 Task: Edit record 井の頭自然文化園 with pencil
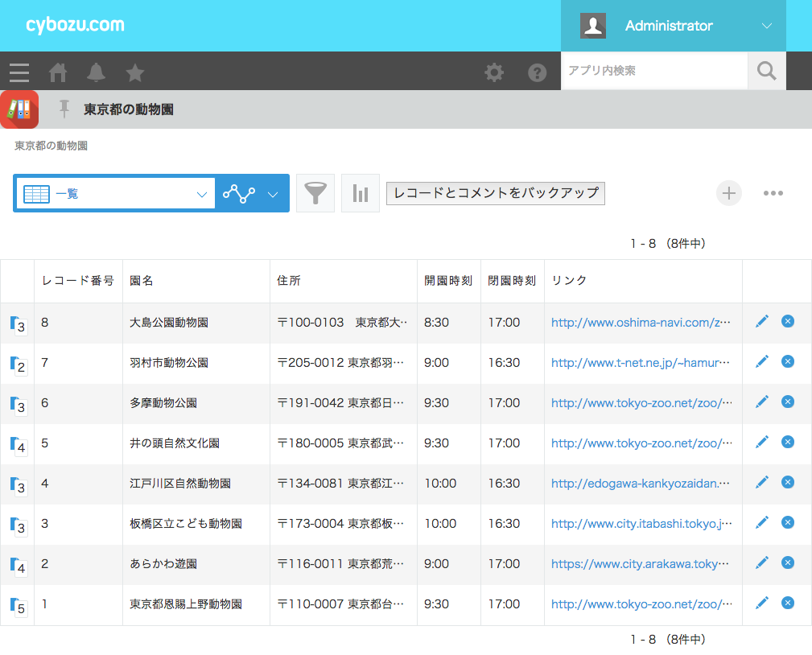pos(761,443)
